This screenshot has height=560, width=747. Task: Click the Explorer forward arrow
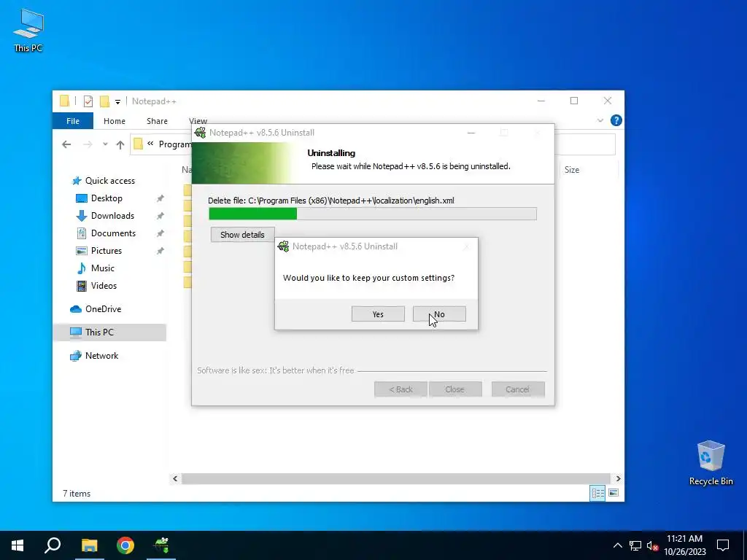click(88, 144)
